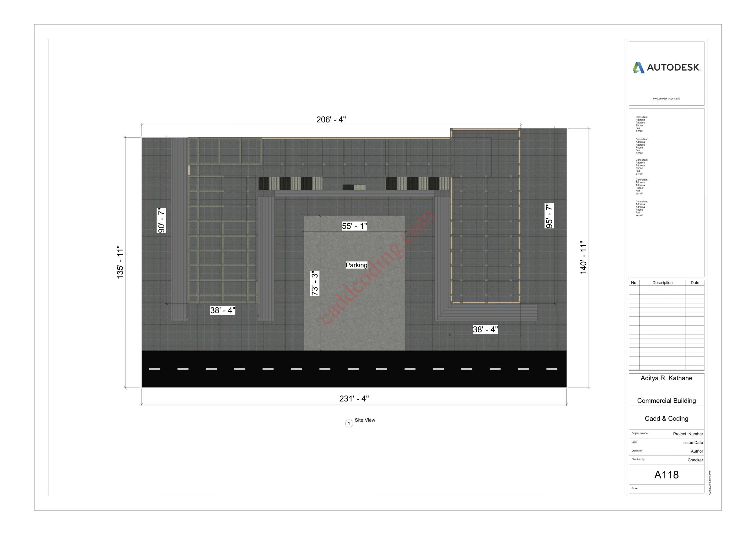Select the Commercial Building project name text
This screenshot has height=535, width=756.
(x=666, y=401)
